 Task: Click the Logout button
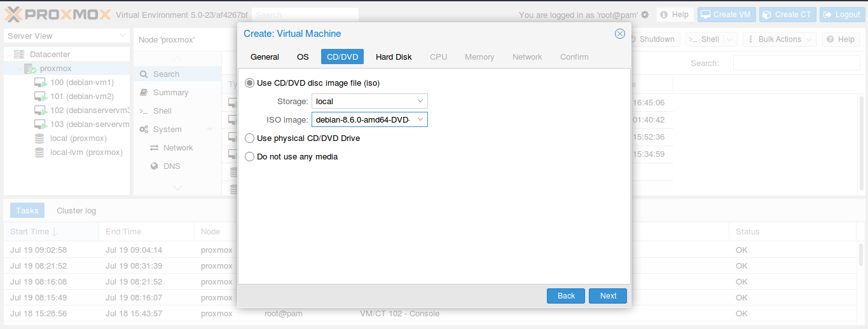tap(843, 15)
